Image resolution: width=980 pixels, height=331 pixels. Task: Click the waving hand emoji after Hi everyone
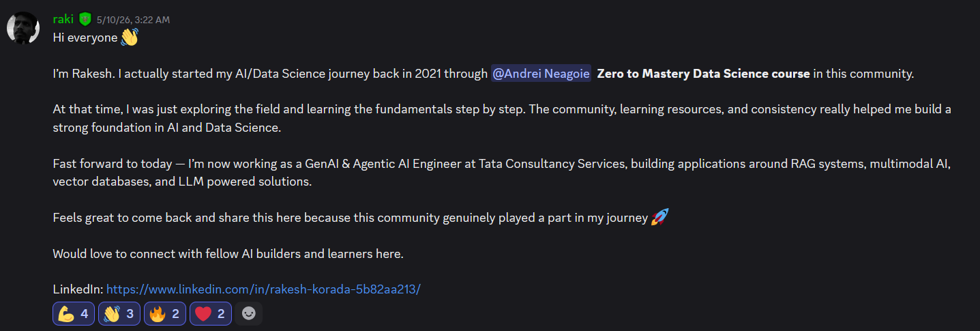click(130, 38)
